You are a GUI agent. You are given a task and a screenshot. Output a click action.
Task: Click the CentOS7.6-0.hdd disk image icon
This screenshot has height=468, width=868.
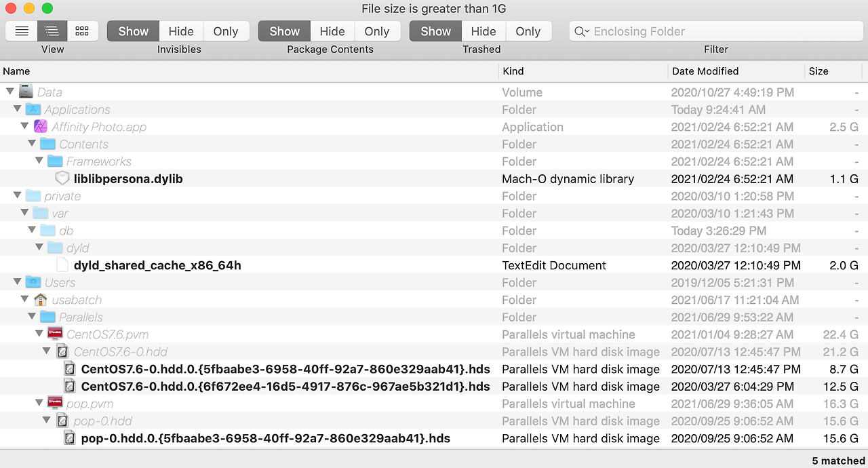click(62, 351)
